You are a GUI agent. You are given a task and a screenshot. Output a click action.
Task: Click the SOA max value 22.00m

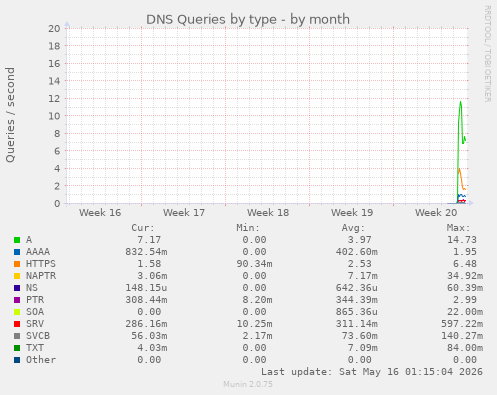(x=465, y=312)
